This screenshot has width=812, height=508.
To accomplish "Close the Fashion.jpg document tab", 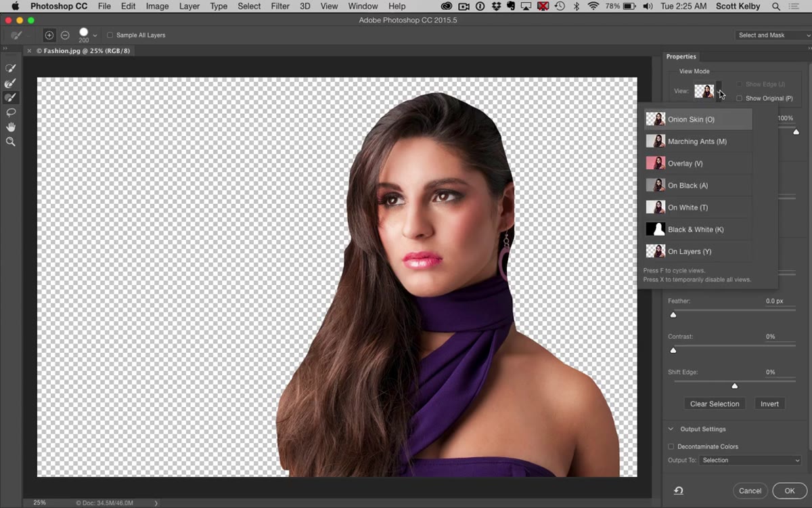I will pos(29,51).
